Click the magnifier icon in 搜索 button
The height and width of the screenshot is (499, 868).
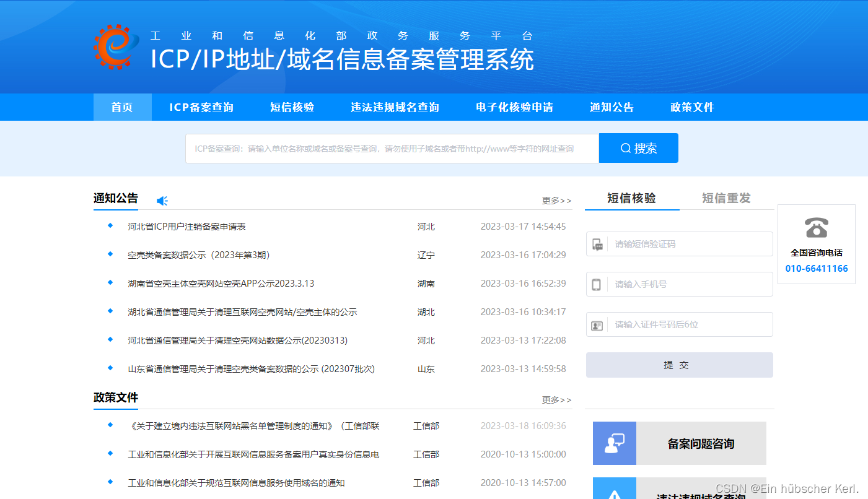(x=626, y=148)
